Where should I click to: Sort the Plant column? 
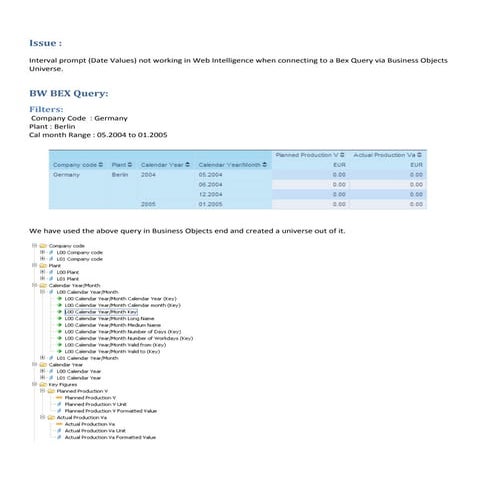[130, 165]
